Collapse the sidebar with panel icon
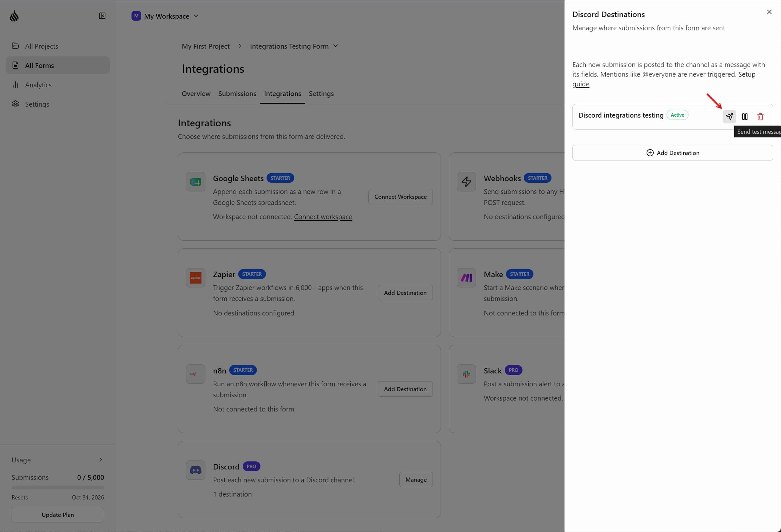 (102, 16)
